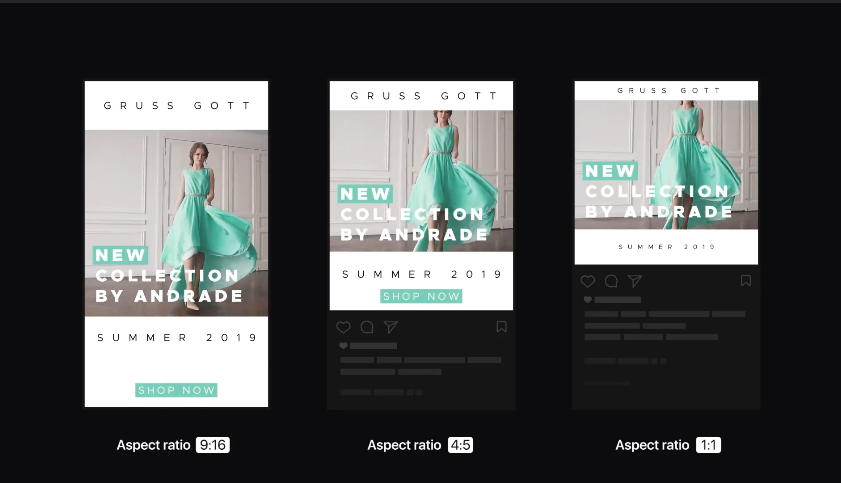Select the 9:16 aspect ratio badge
Screen dimensions: 841x483
click(x=213, y=445)
